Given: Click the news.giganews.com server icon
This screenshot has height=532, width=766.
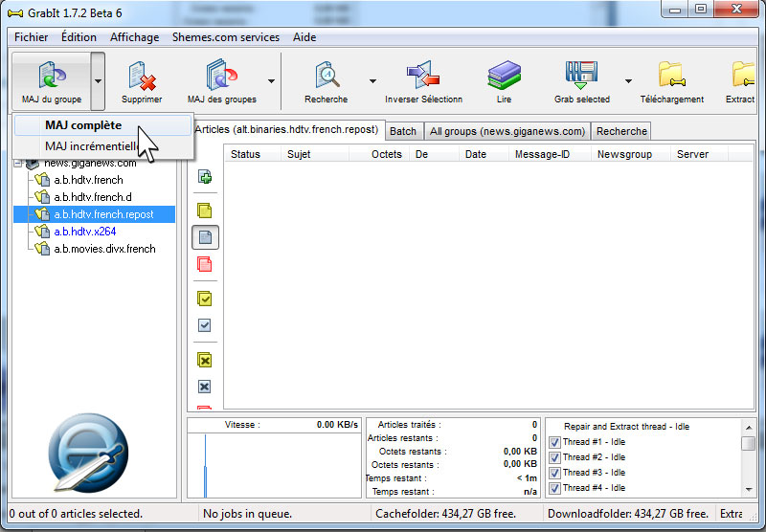Looking at the screenshot, I should (x=33, y=164).
